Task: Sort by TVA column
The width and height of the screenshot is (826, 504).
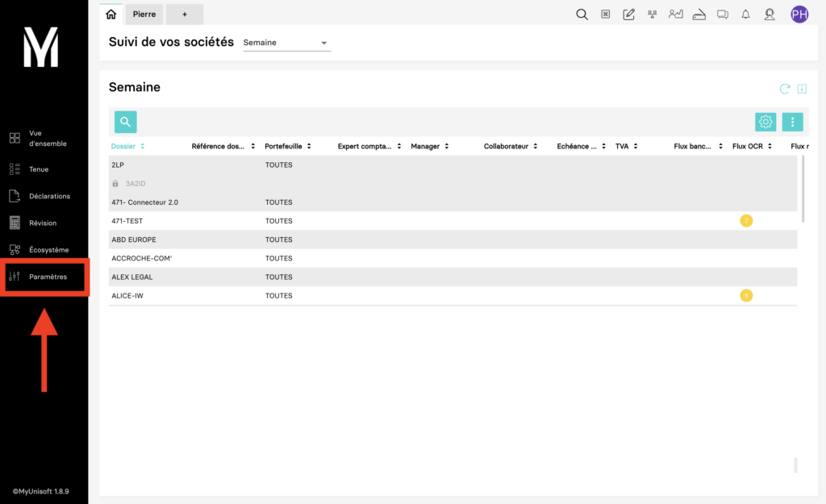Action: click(626, 146)
